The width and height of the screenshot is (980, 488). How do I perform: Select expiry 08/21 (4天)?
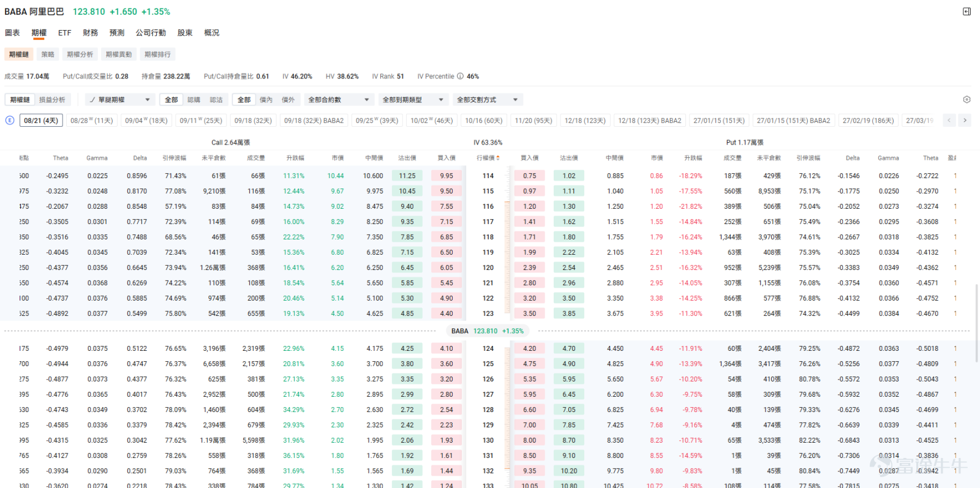click(41, 121)
